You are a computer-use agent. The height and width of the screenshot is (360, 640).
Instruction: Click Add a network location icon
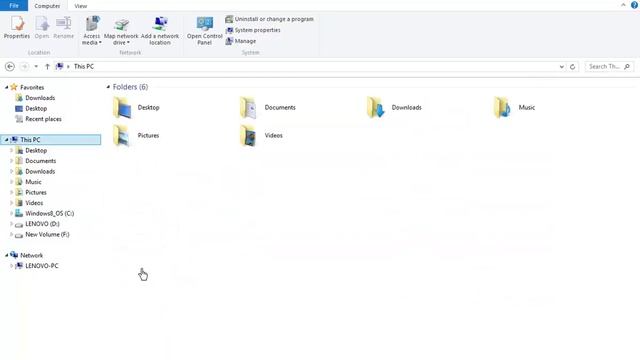click(160, 30)
